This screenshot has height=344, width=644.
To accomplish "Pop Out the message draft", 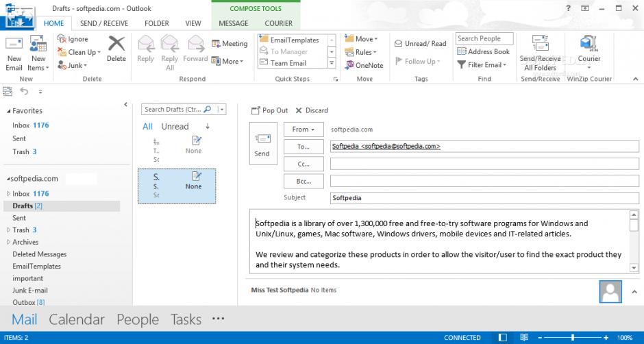I will click(x=269, y=110).
